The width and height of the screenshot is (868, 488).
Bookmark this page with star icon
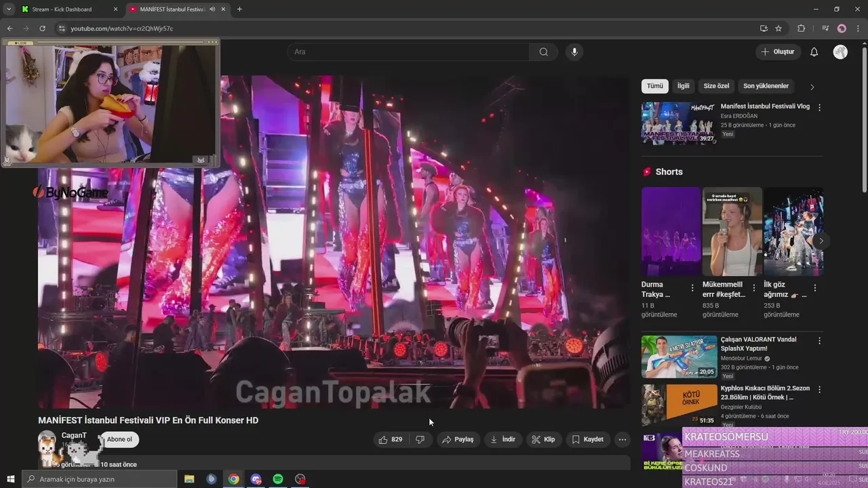[778, 28]
